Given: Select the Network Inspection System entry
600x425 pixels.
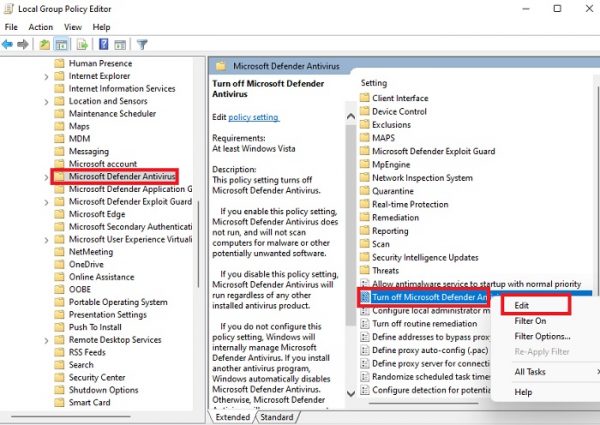Looking at the screenshot, I should (422, 178).
